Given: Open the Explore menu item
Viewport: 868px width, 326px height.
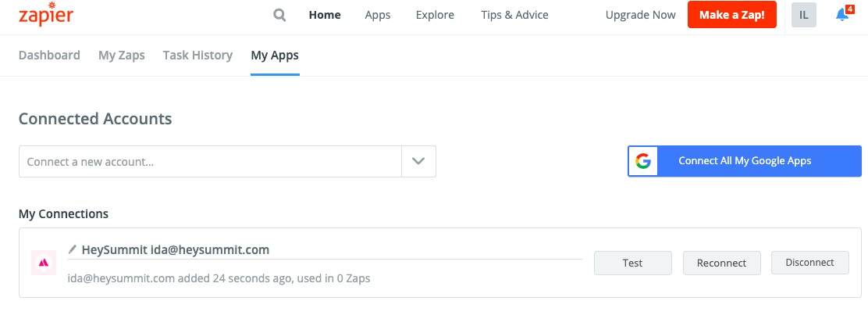Looking at the screenshot, I should tap(435, 15).
